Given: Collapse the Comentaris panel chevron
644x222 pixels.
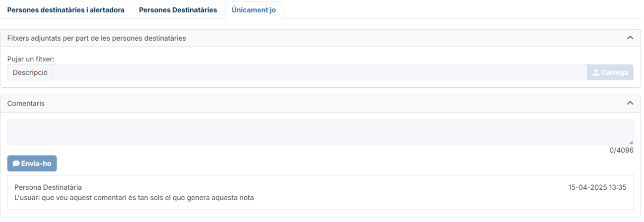Looking at the screenshot, I should (630, 103).
